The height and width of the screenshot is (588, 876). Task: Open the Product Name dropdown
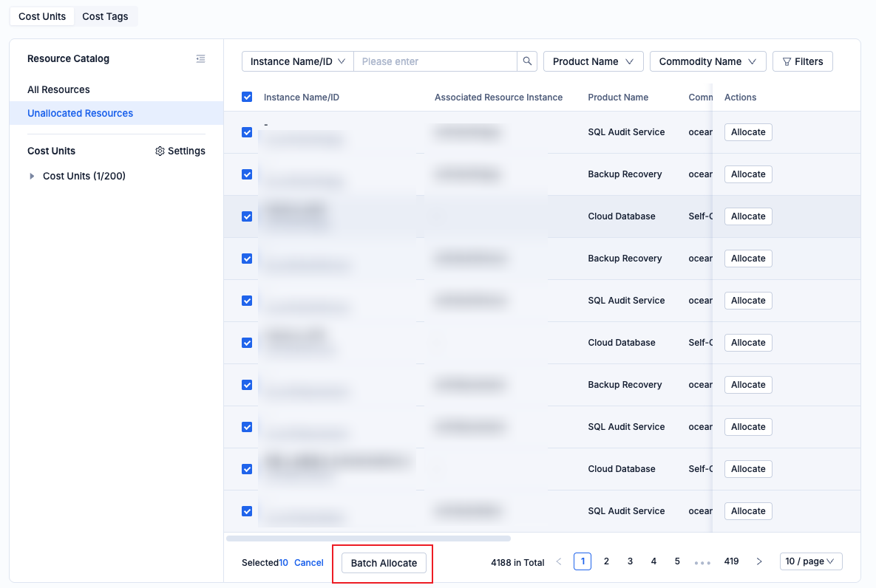click(x=593, y=61)
